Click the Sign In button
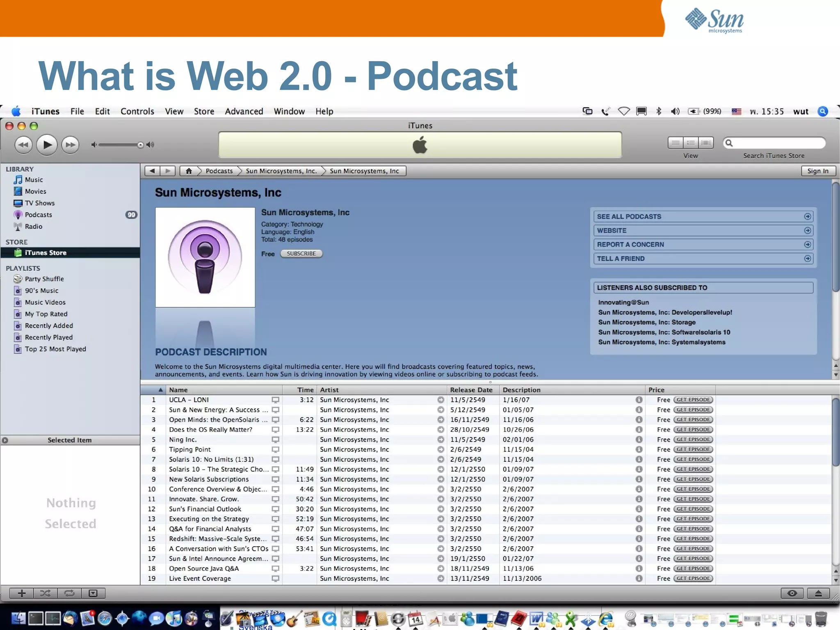 [818, 171]
